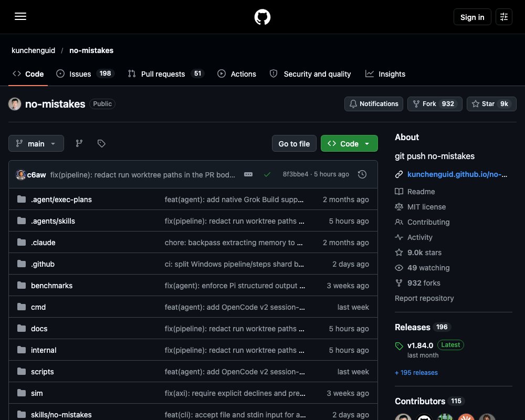Click the Sign in button
The height and width of the screenshot is (420, 525).
point(472,17)
